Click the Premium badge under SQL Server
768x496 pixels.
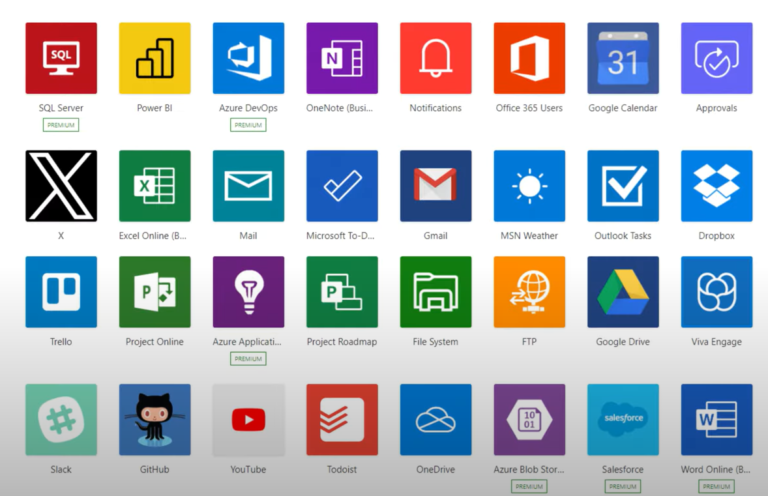coord(61,125)
